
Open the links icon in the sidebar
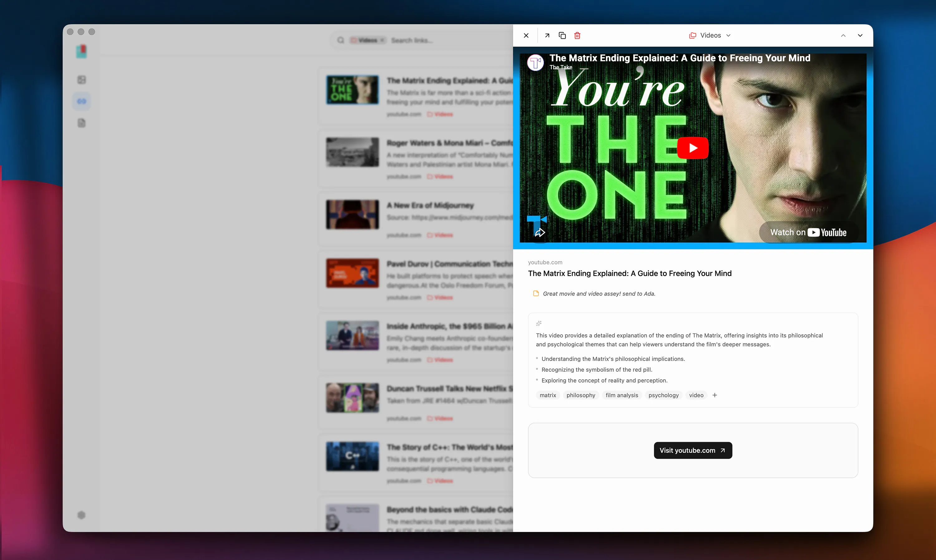click(81, 101)
